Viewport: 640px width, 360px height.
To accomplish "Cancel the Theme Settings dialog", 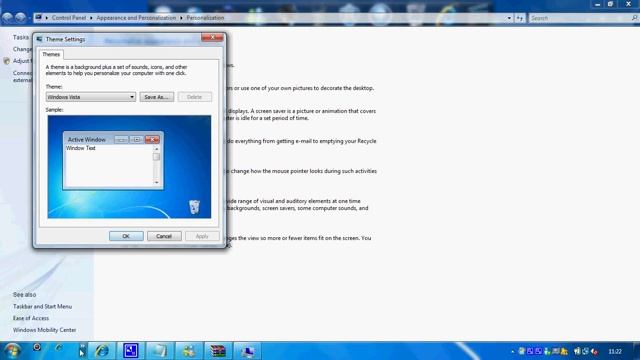I will 164,236.
